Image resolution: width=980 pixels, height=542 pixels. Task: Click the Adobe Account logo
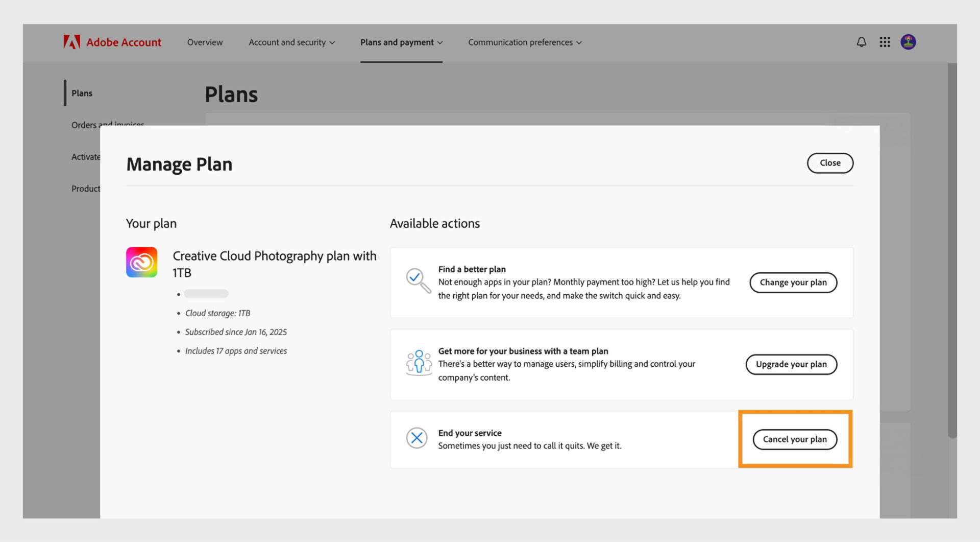click(112, 42)
